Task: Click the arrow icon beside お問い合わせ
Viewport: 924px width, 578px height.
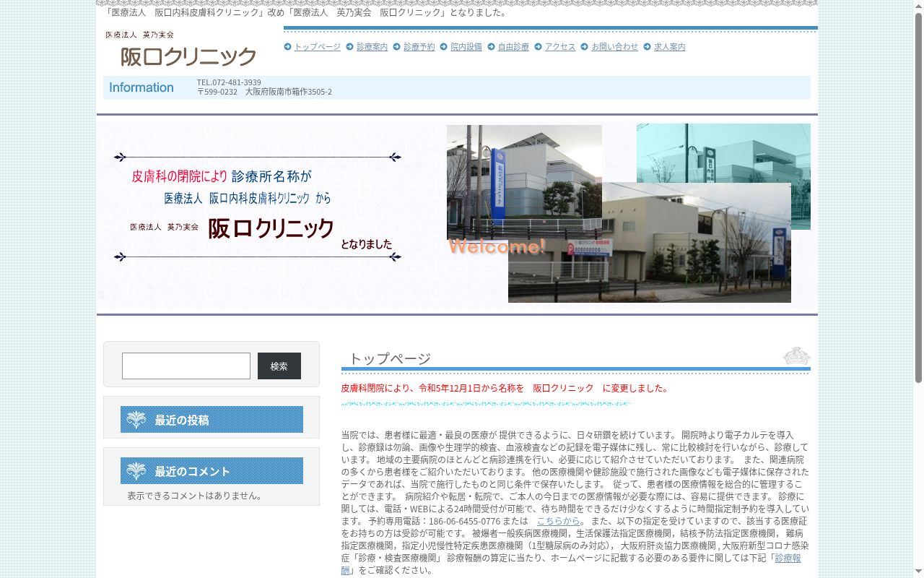Action: 584,47
